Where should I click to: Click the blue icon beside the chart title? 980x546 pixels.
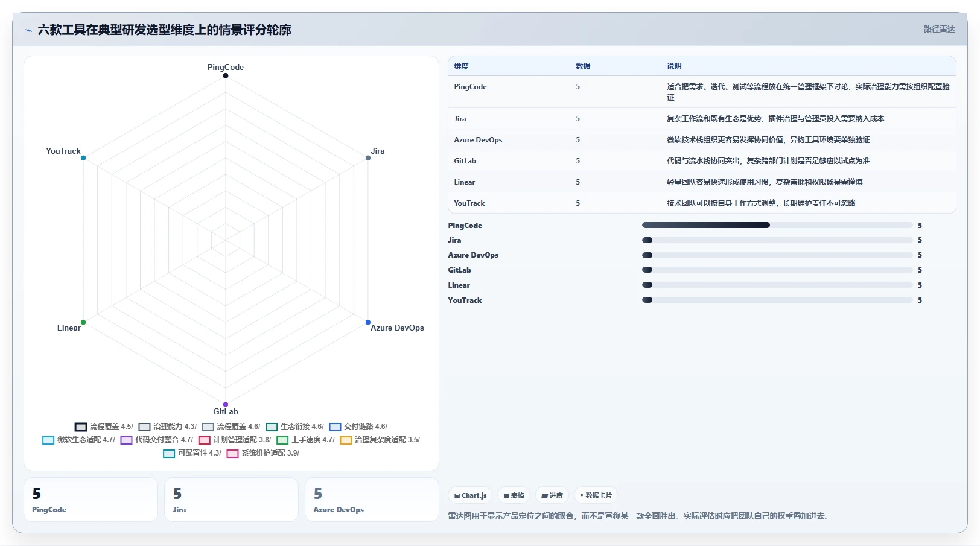point(28,30)
